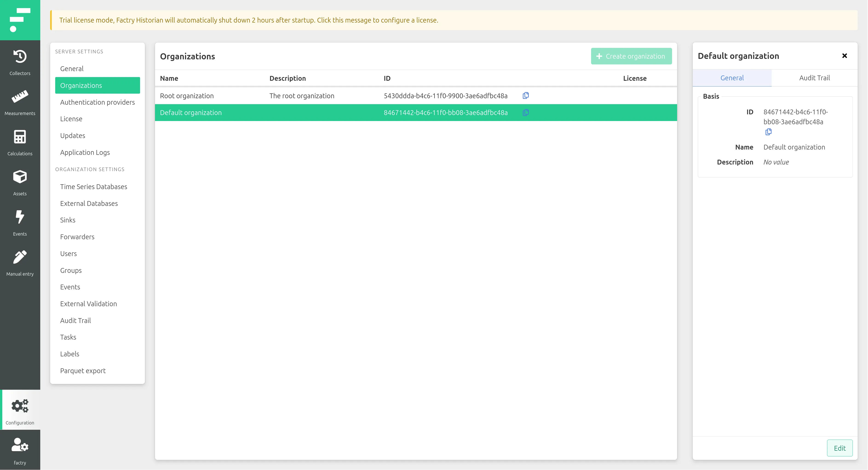Click the Create organization button
This screenshot has width=868, height=470.
(631, 56)
